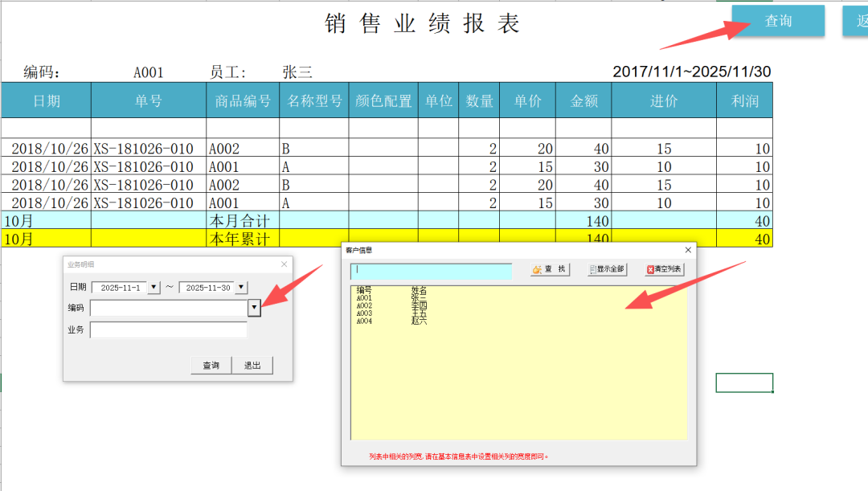
Task: Select customer A003 王五 in the list
Action: click(392, 313)
